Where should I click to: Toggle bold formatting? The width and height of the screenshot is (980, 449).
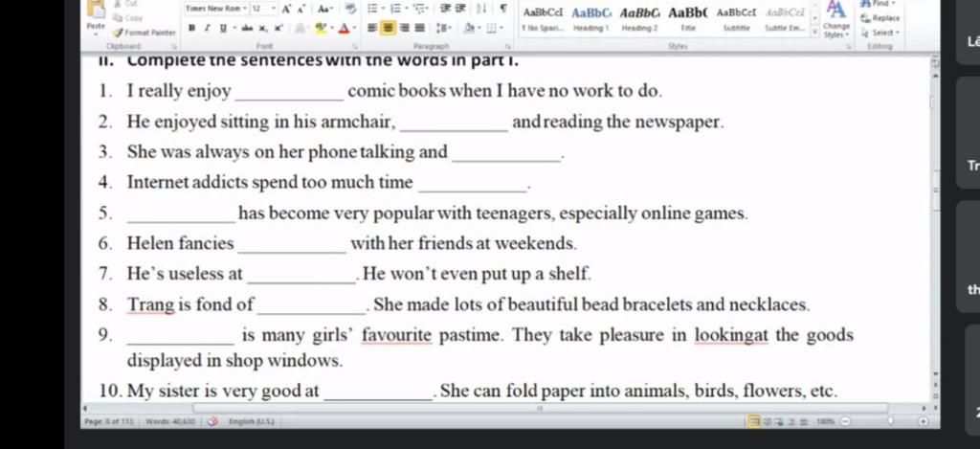pos(191,28)
